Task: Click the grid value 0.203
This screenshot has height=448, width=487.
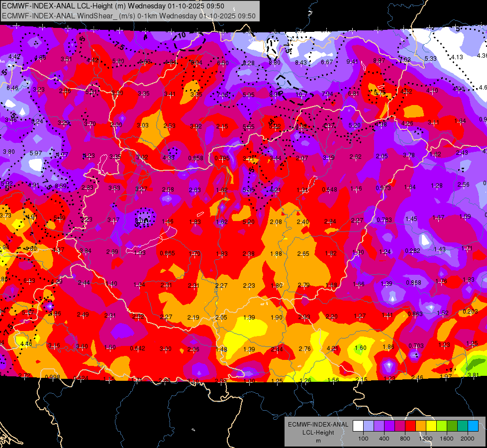Action: pos(470,312)
